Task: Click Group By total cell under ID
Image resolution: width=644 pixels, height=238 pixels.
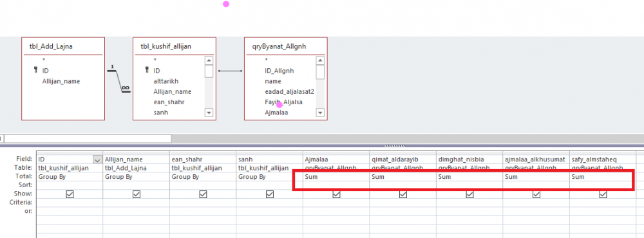Action: [70, 177]
